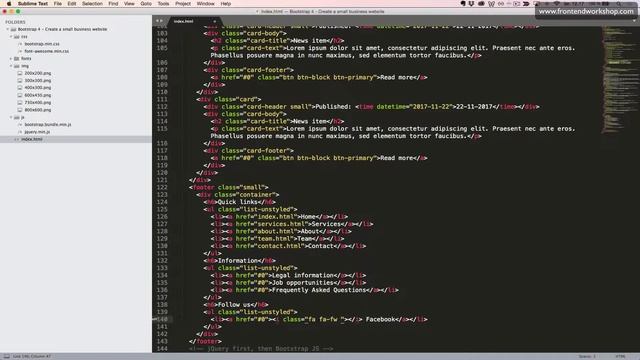Open the Find menu

[113, 4]
